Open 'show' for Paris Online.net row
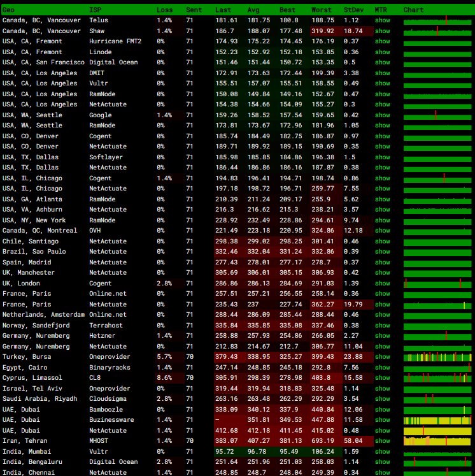475x476 pixels. 382,294
